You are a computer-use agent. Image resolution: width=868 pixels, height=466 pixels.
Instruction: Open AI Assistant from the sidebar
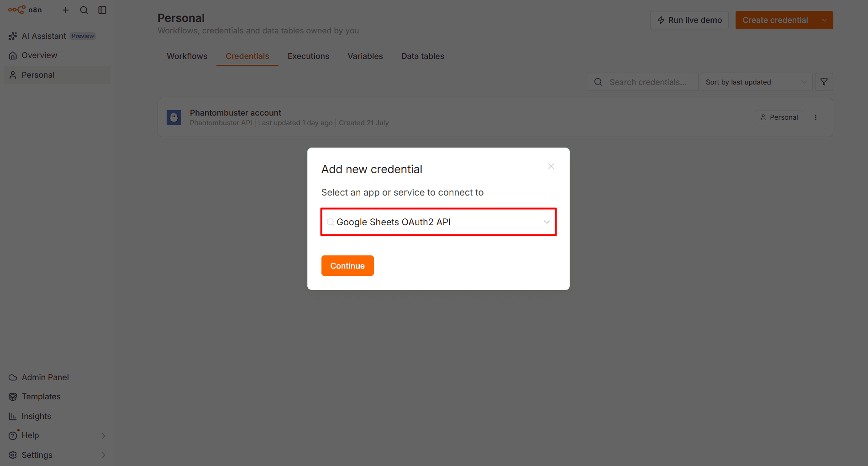click(57, 36)
